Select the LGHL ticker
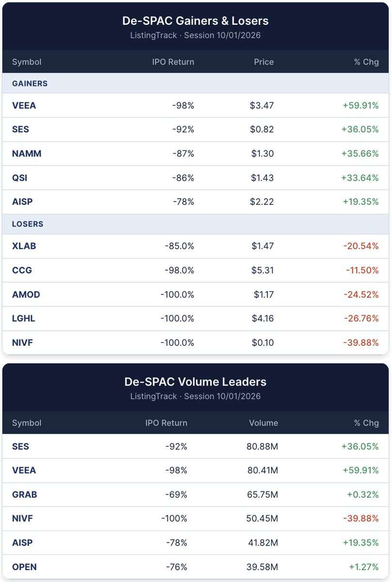This screenshot has width=392, height=582. tap(23, 319)
